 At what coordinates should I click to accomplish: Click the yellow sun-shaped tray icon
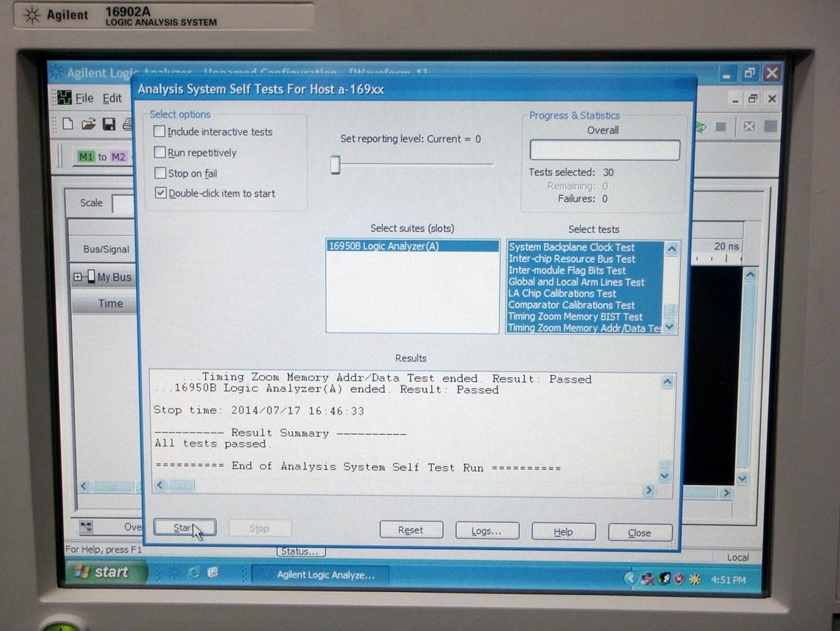point(695,580)
